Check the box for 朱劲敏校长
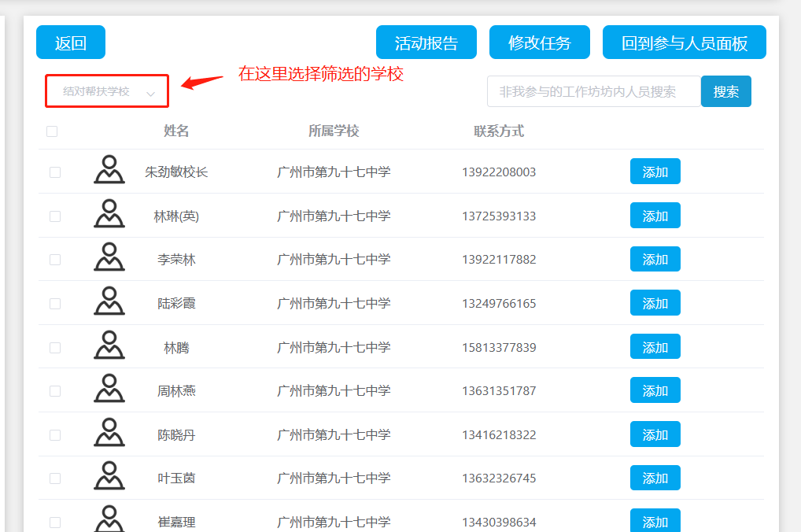Screen dimensions: 801x532 (x=54, y=172)
